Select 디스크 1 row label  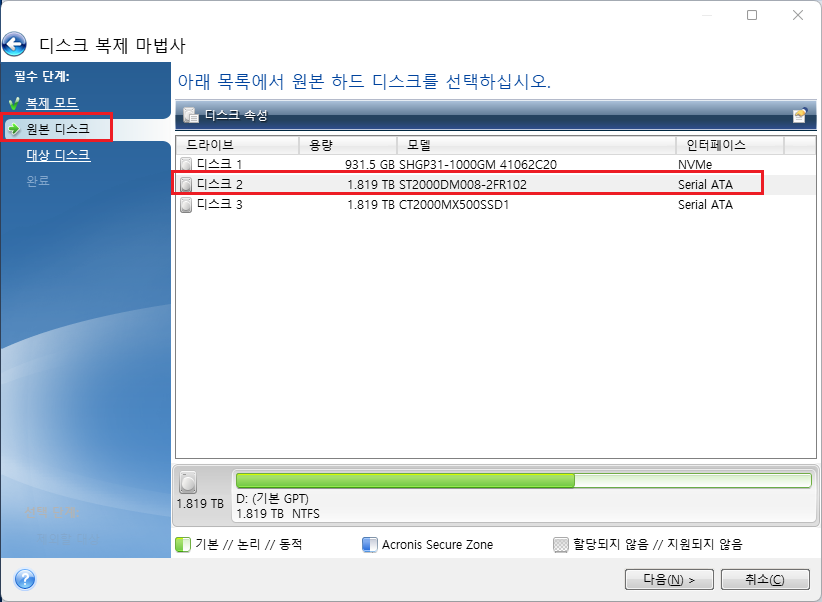[x=219, y=164]
